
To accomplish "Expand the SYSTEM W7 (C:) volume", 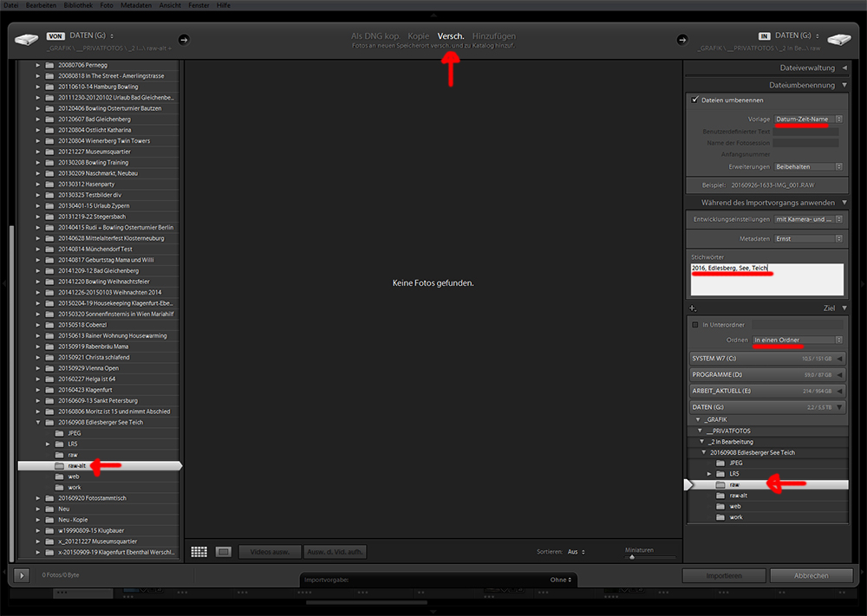I will click(839, 359).
